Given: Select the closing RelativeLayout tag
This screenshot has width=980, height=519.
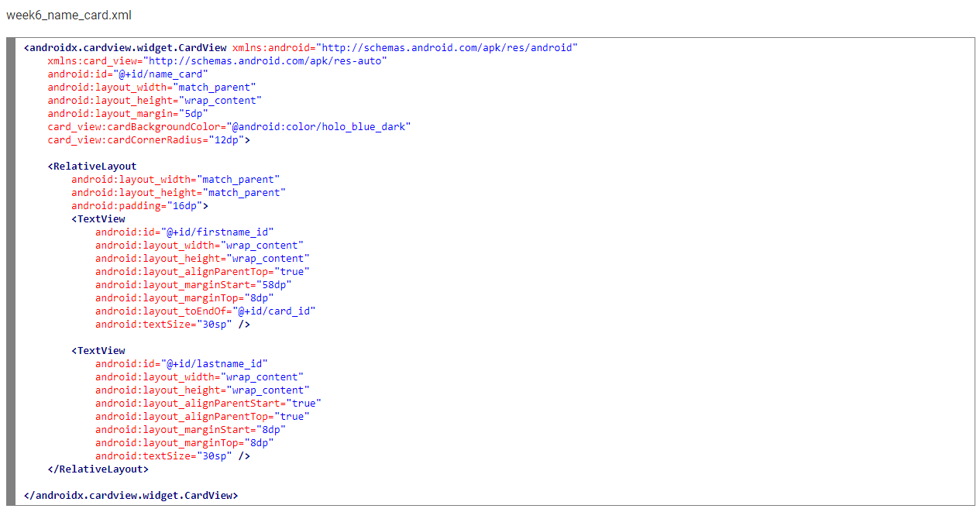Looking at the screenshot, I should click(x=99, y=469).
